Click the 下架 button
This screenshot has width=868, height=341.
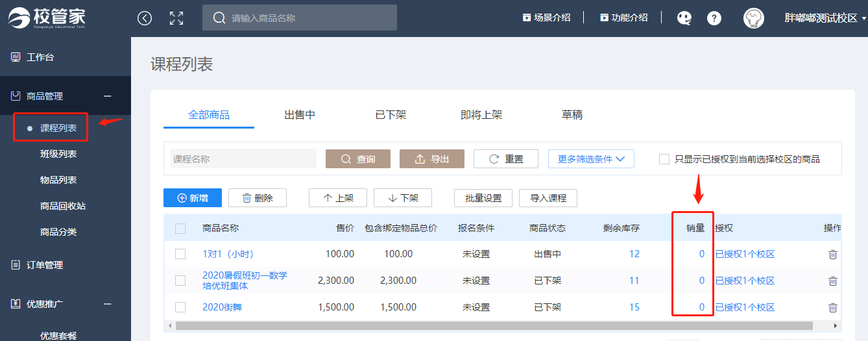pyautogui.click(x=403, y=198)
